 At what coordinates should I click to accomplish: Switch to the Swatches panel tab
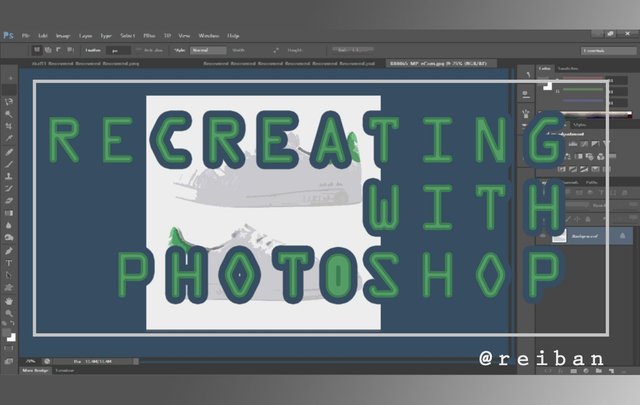568,68
